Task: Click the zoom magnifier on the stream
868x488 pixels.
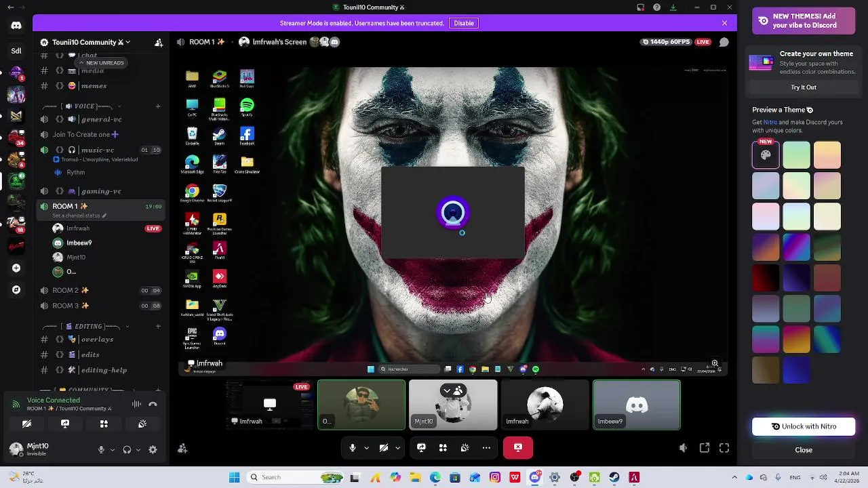Action: tap(715, 363)
